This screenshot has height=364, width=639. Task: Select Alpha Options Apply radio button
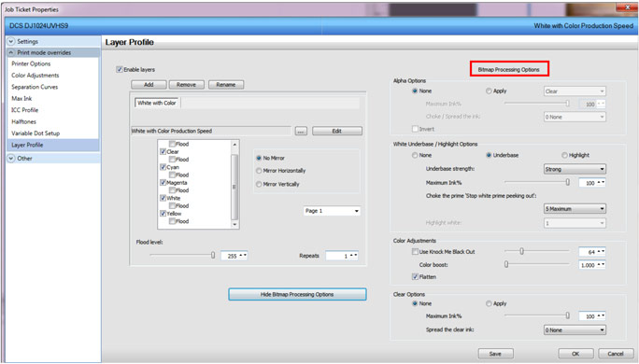[x=489, y=91]
